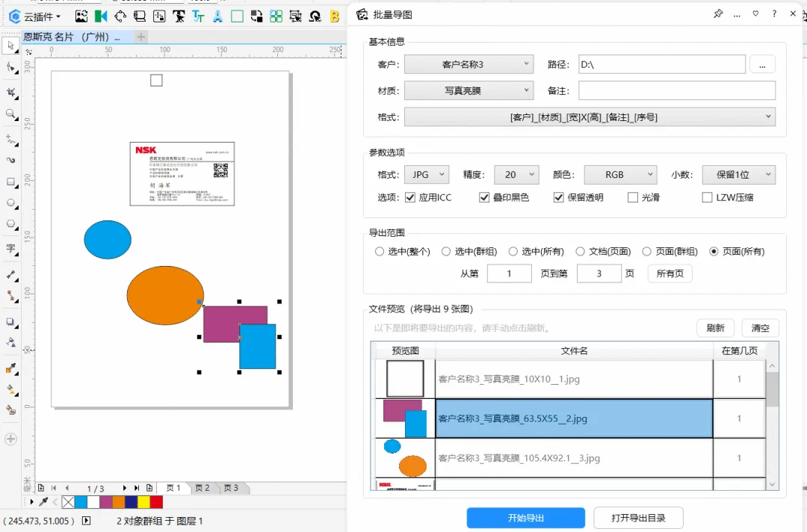Browse export path with the ... button
The width and height of the screenshot is (807, 532).
tap(762, 64)
